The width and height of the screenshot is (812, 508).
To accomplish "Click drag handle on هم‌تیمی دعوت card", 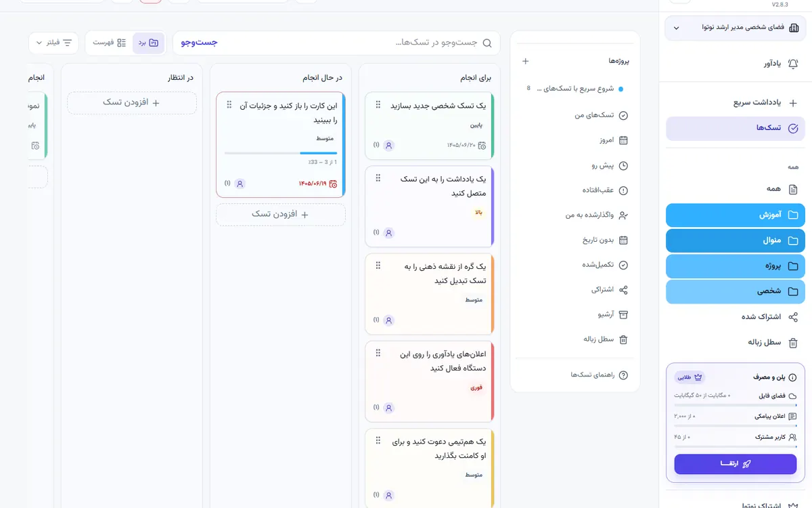I will [x=378, y=440].
